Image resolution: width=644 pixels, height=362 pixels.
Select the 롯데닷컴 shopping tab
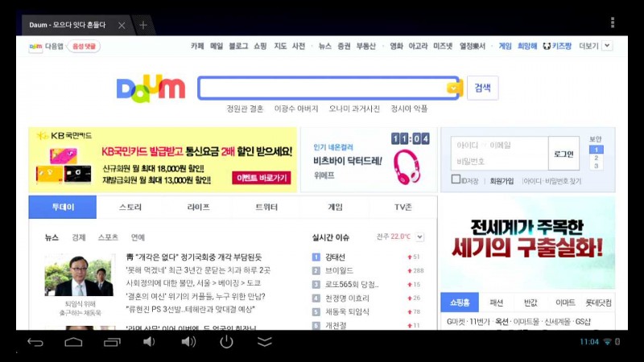pos(598,303)
